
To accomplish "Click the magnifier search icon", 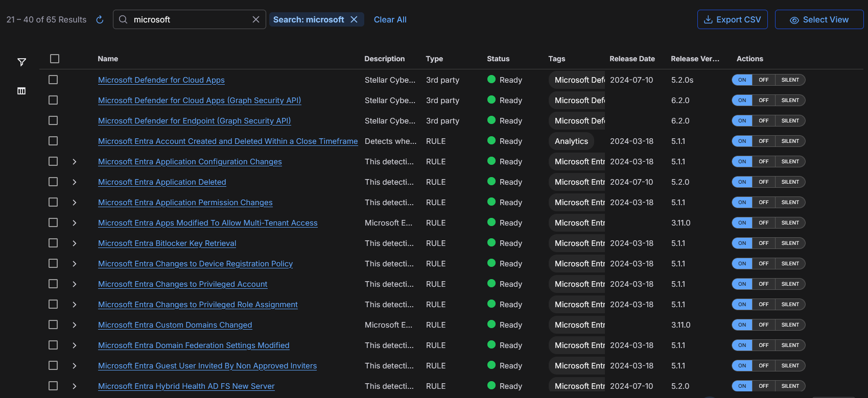I will [123, 19].
